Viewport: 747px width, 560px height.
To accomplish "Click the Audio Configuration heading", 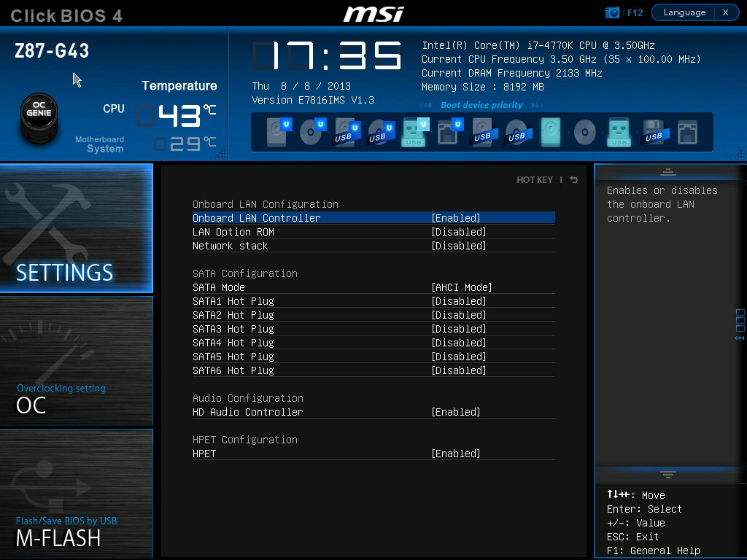I will [x=248, y=398].
